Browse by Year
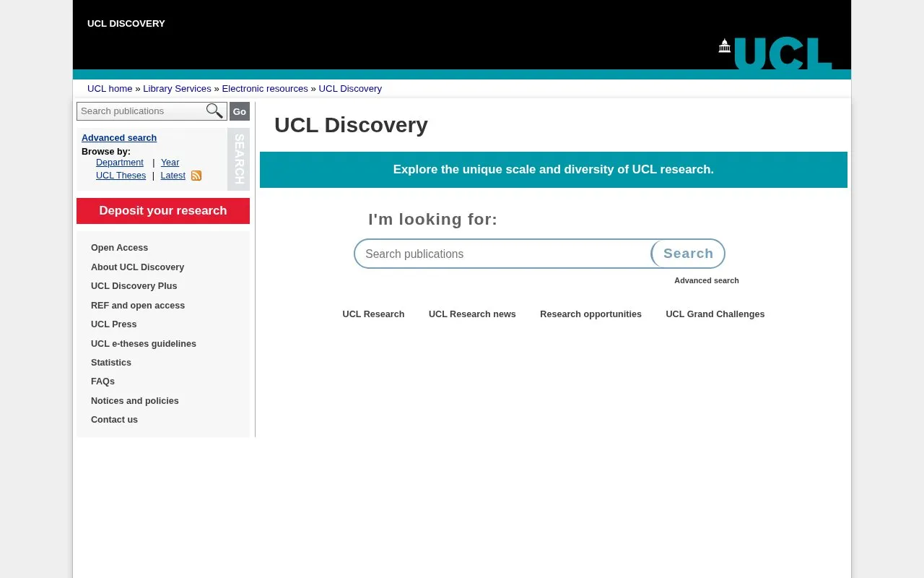The width and height of the screenshot is (924, 578). [170, 163]
